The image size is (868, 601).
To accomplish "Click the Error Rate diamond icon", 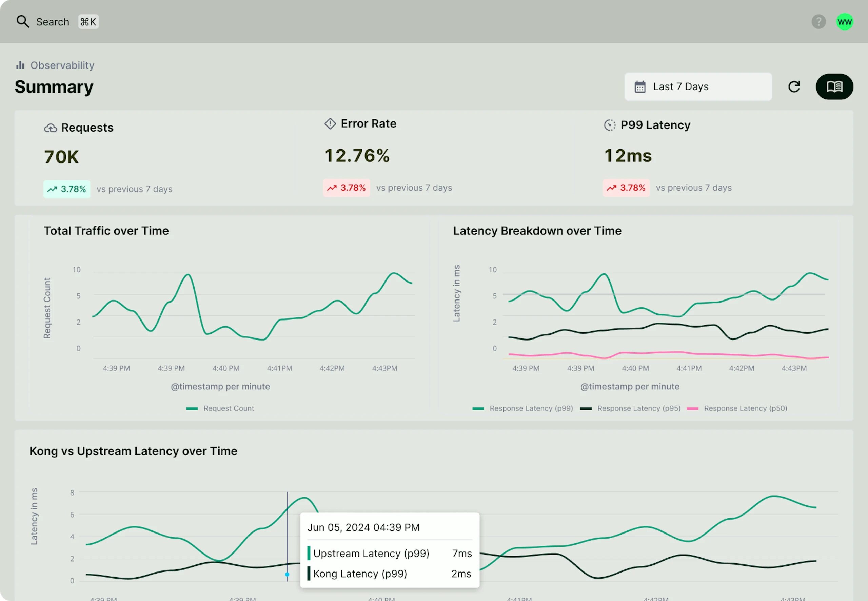I will [330, 124].
